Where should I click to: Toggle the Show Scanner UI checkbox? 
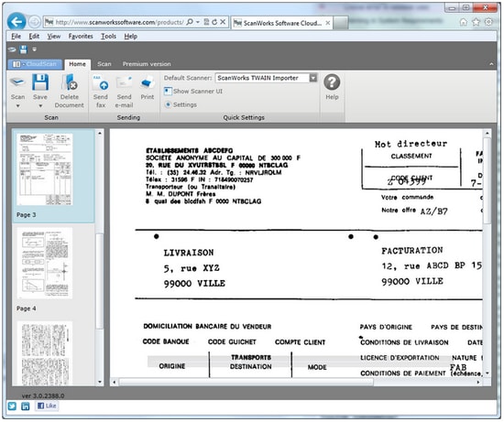(168, 92)
